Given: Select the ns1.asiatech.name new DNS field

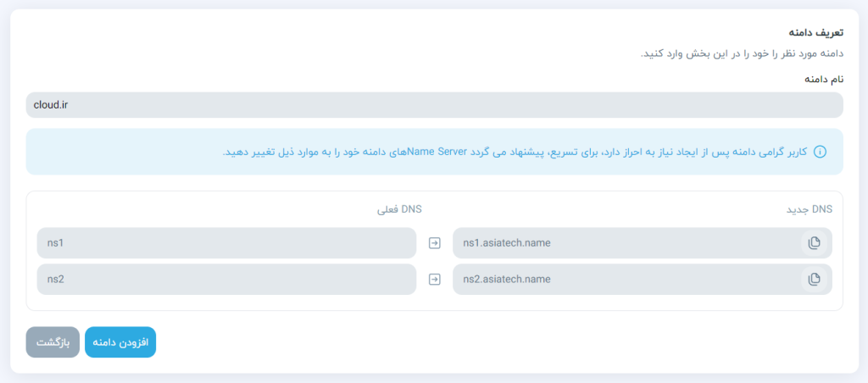Looking at the screenshot, I should 627,243.
